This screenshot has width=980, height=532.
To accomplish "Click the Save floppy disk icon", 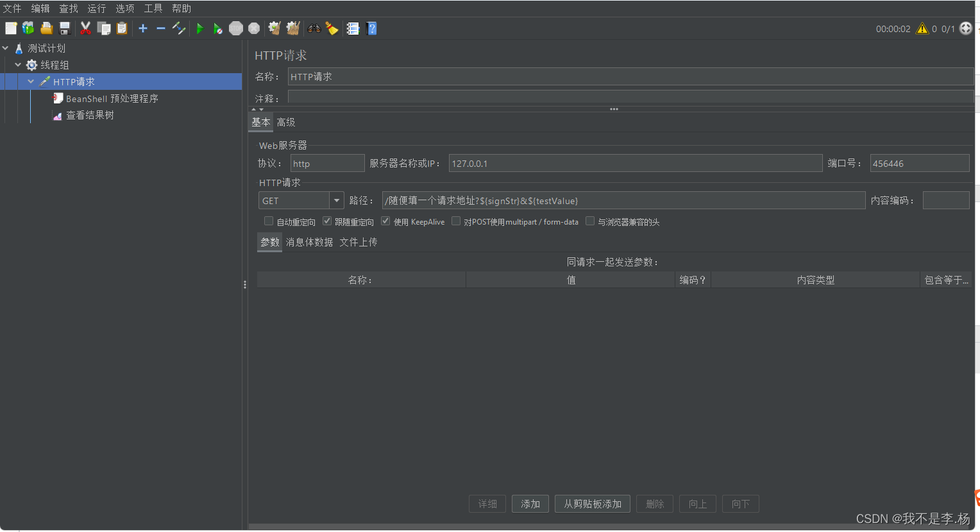I will tap(65, 28).
